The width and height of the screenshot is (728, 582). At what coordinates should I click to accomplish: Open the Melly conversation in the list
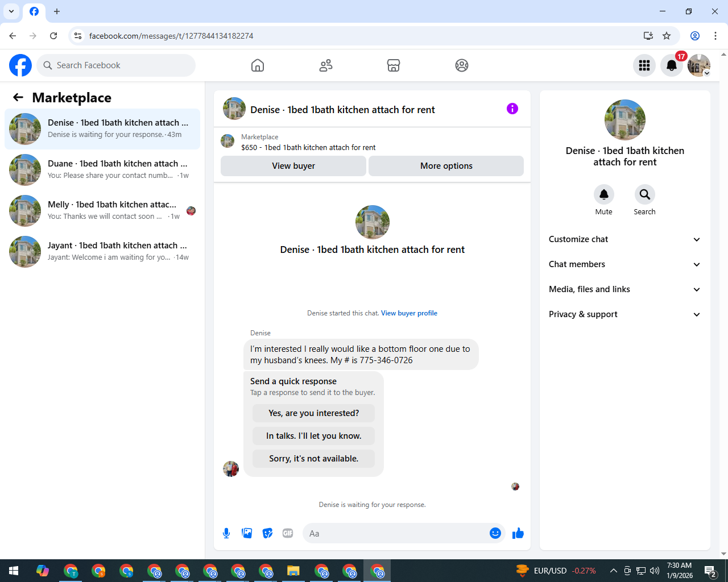pyautogui.click(x=102, y=211)
